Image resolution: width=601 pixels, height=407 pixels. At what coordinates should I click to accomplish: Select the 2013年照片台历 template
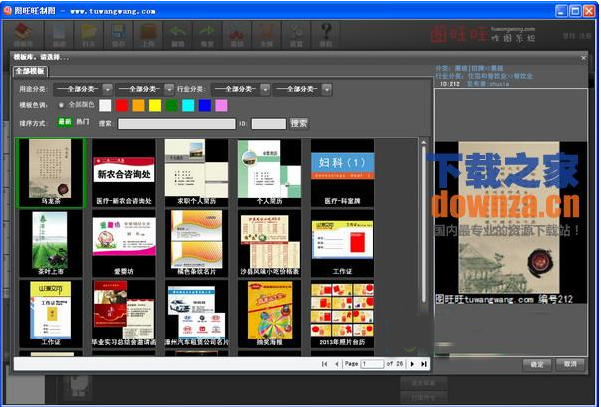click(x=342, y=313)
